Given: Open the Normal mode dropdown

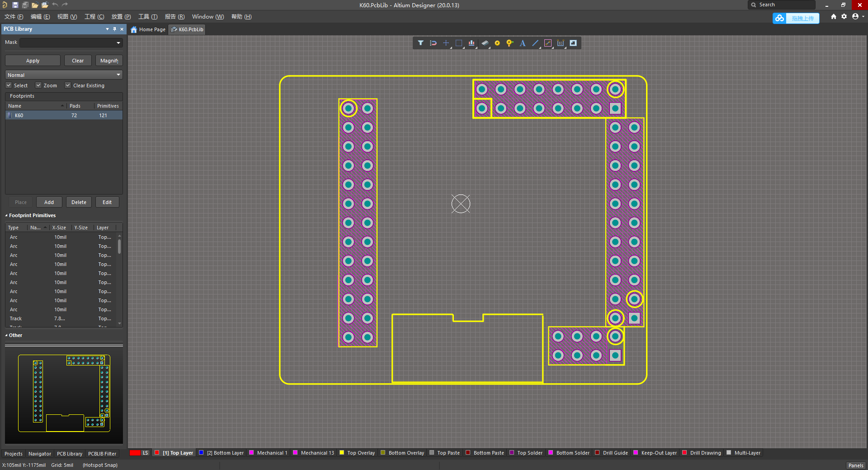Looking at the screenshot, I should (64, 75).
